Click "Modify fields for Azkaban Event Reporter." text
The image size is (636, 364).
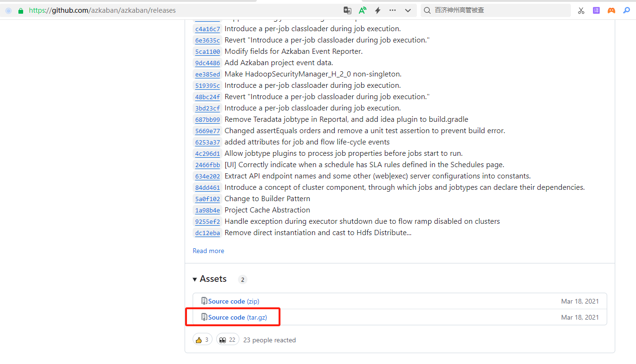(x=294, y=51)
